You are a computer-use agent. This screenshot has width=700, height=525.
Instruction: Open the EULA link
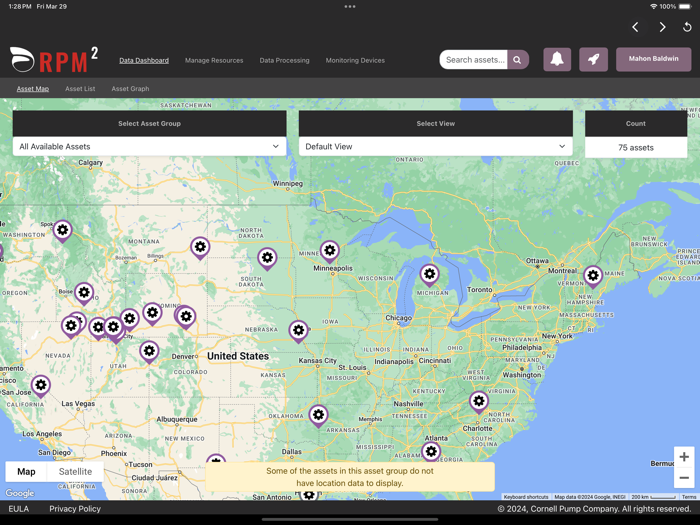(x=19, y=509)
